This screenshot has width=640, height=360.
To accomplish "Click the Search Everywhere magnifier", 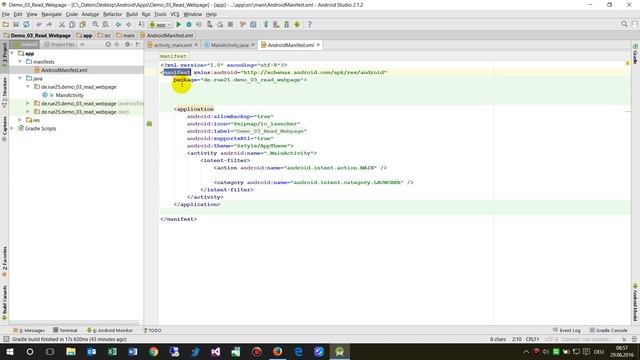I will (x=624, y=24).
